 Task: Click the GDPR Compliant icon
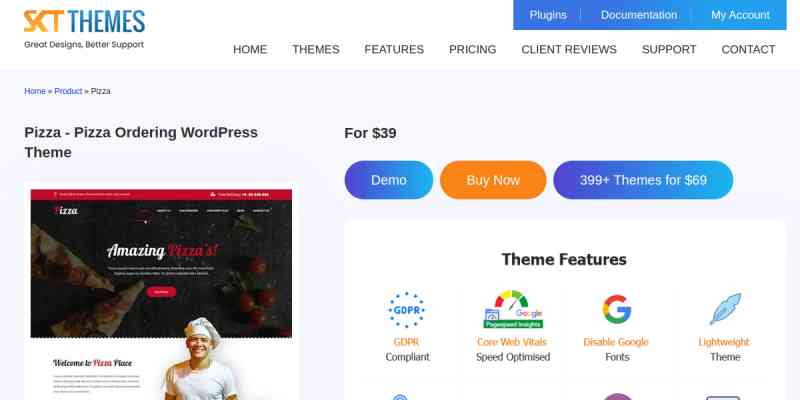[x=407, y=310]
